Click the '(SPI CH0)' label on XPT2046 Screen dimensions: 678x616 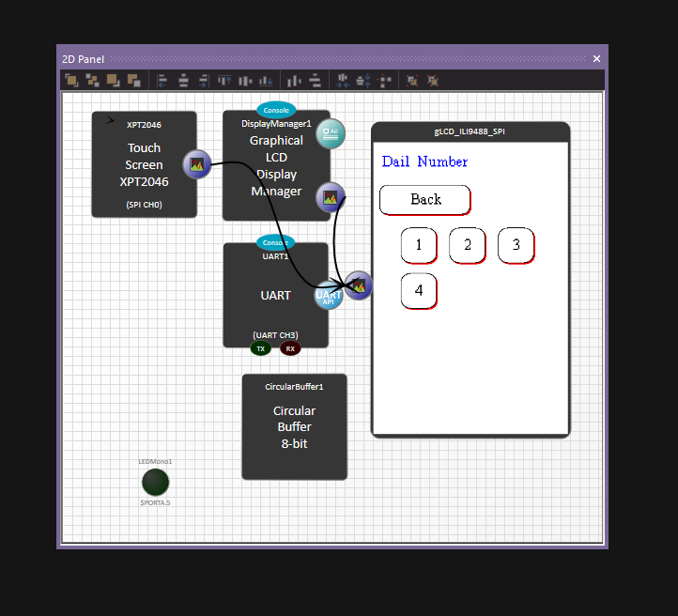144,205
